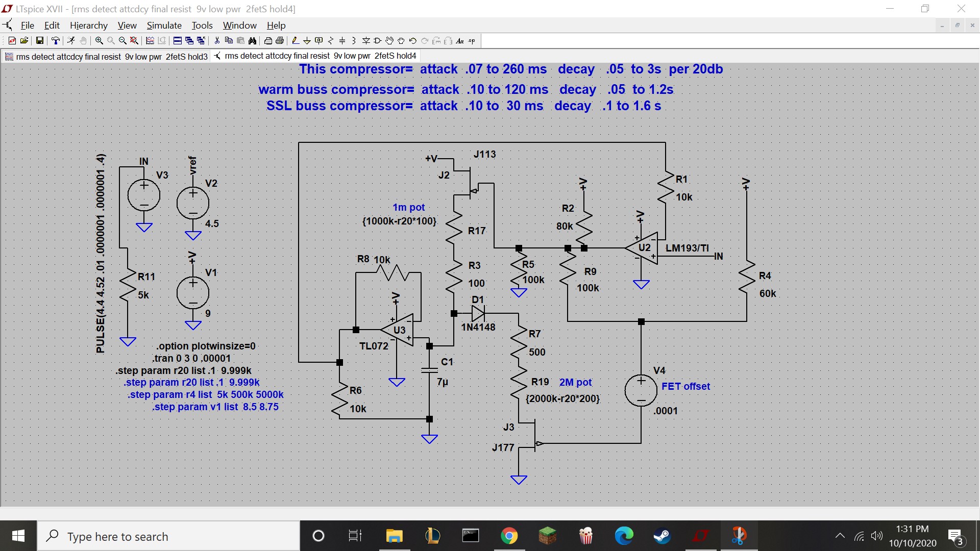Open the File menu
The width and height of the screenshot is (980, 551).
27,26
